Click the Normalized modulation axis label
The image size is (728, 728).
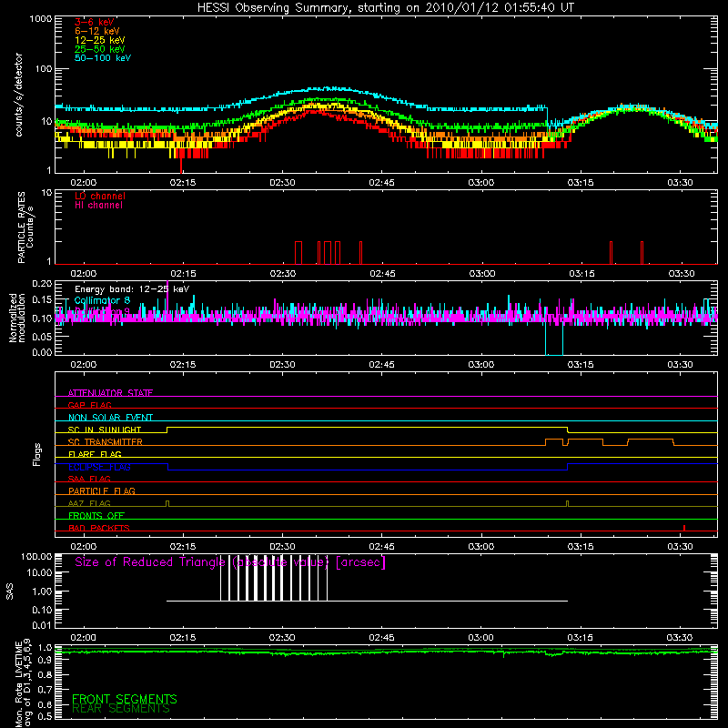tap(17, 318)
